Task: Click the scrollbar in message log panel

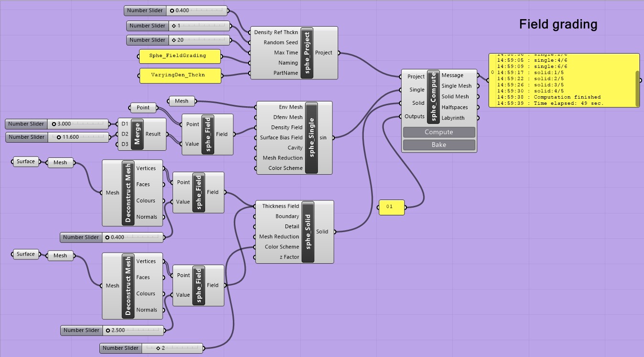Action: [637, 89]
